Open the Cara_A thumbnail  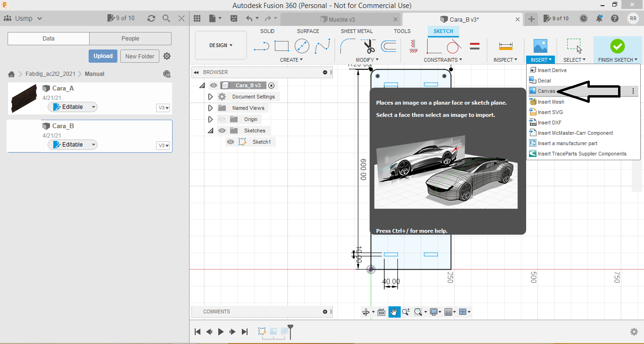pyautogui.click(x=24, y=98)
